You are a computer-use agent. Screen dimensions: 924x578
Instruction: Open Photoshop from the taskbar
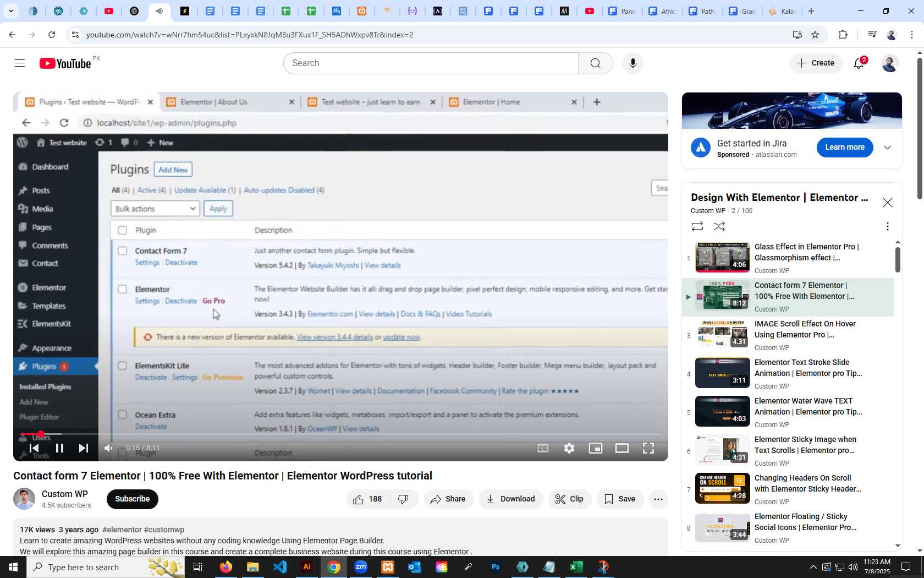(x=496, y=567)
